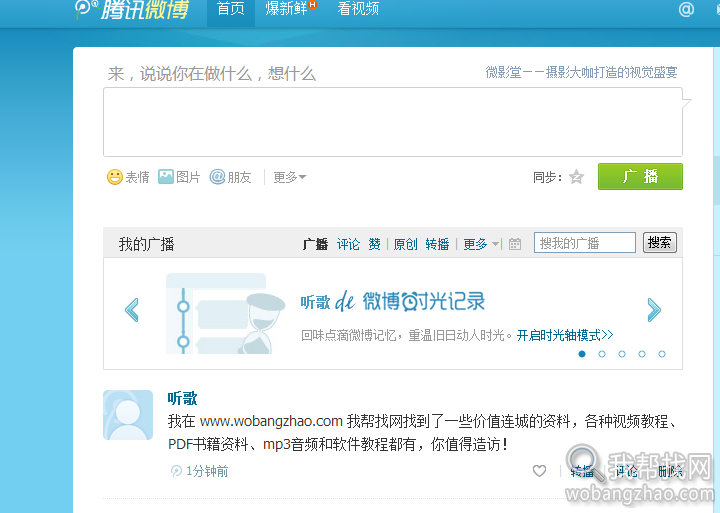Open the calendar date filter icon
Screen dimensions: 720x513
click(x=515, y=244)
